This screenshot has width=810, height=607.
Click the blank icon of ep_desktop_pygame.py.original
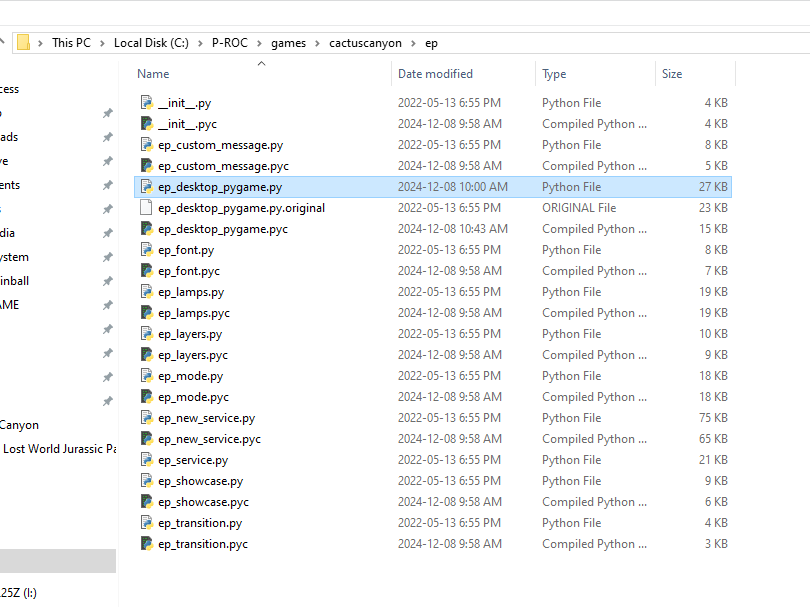coord(147,208)
